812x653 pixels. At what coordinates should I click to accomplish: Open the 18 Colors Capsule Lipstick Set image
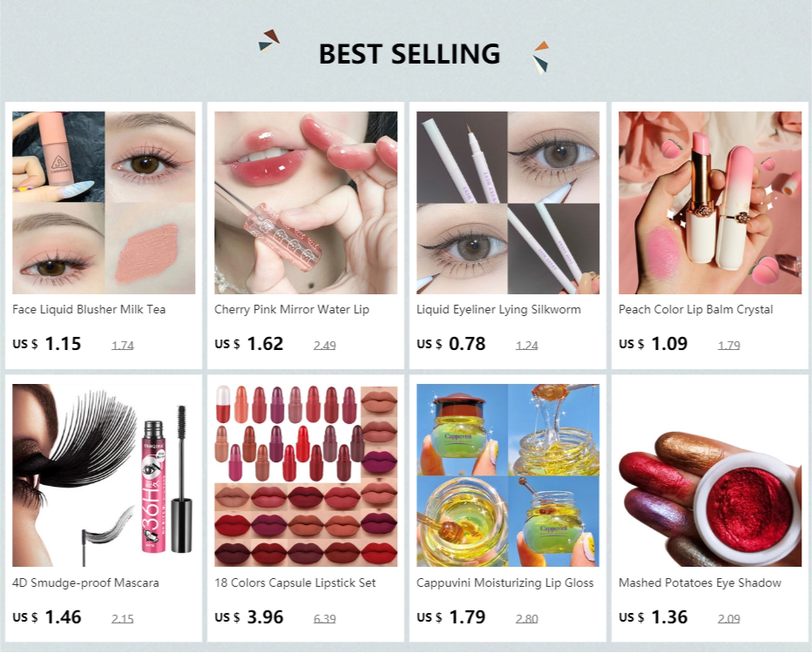click(x=306, y=475)
